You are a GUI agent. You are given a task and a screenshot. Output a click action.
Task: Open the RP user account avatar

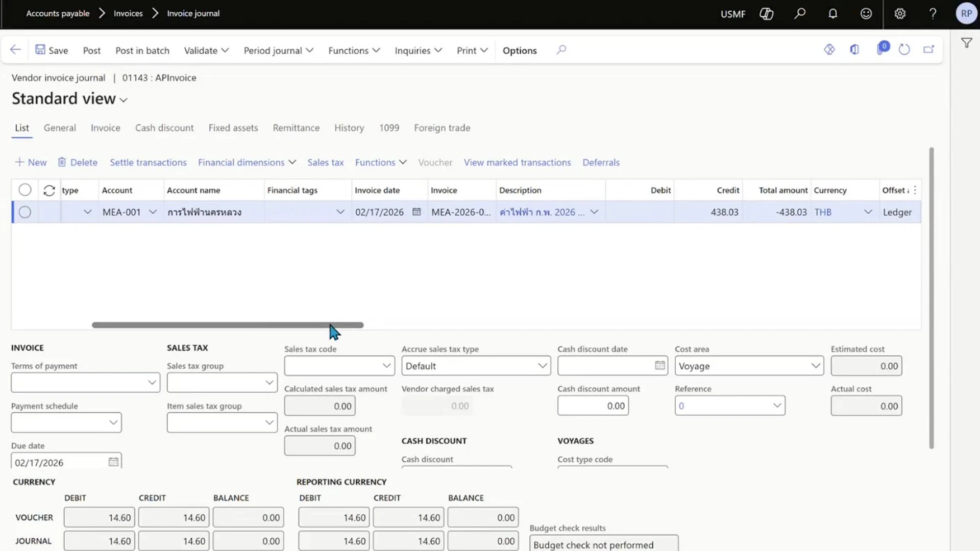click(x=966, y=14)
